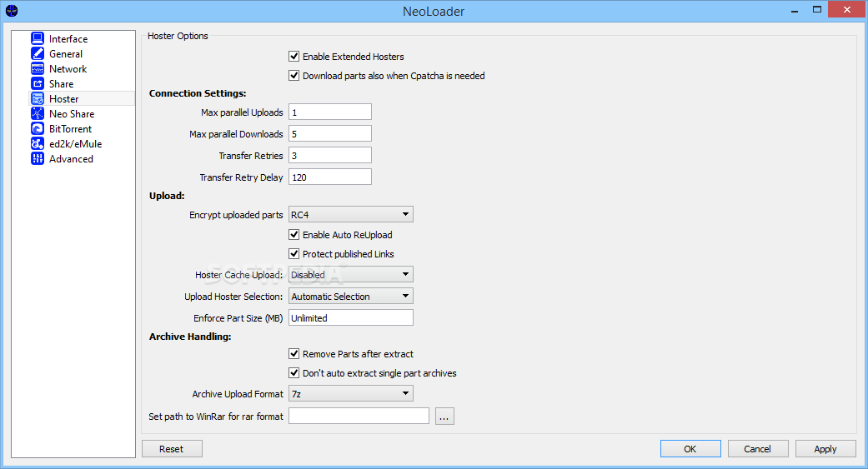Click the Transfer Retry Delay field
The height and width of the screenshot is (469, 868).
click(x=330, y=177)
